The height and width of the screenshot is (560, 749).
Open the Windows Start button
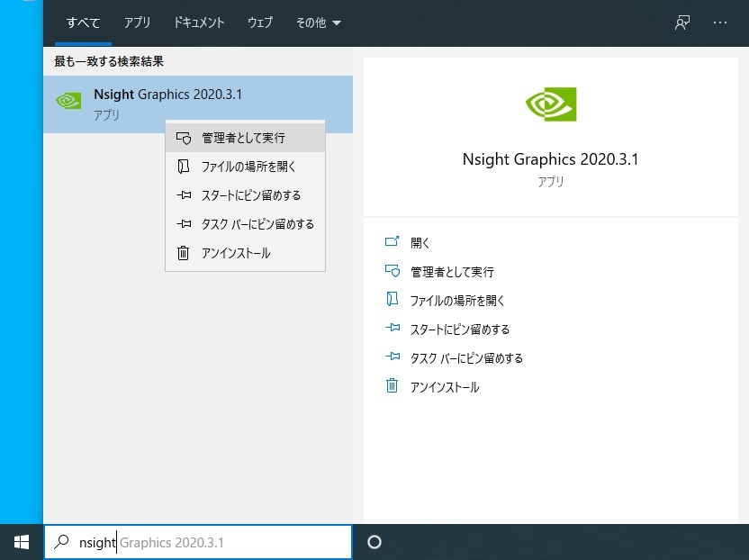pos(22,542)
